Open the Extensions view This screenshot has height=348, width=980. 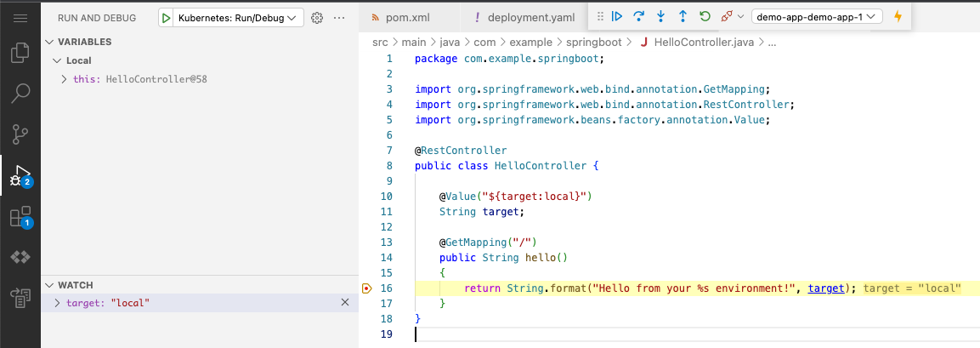click(20, 217)
